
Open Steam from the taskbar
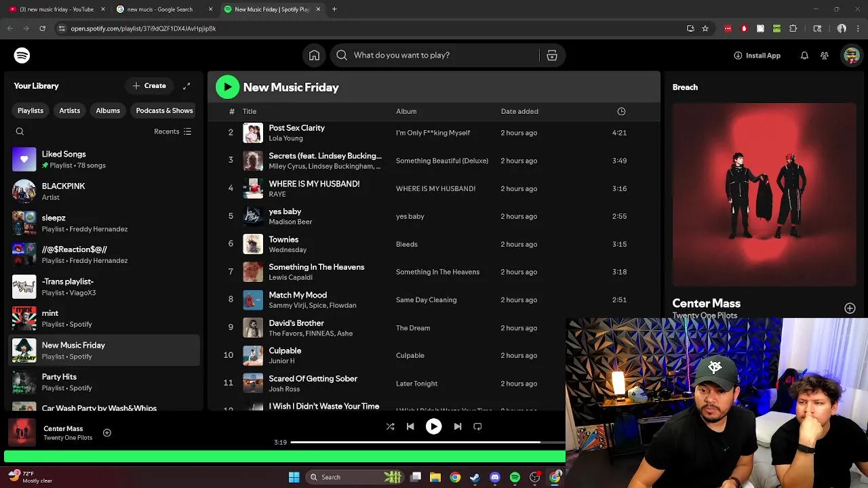click(475, 477)
